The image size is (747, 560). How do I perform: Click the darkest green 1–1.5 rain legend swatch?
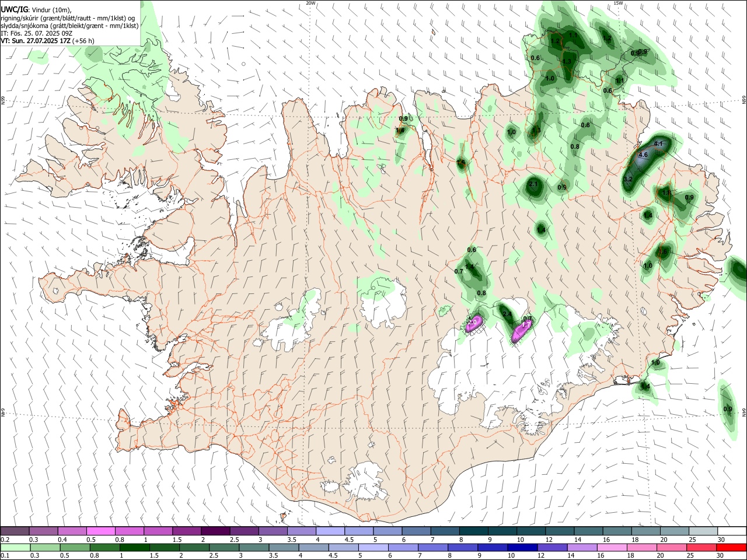point(134,547)
